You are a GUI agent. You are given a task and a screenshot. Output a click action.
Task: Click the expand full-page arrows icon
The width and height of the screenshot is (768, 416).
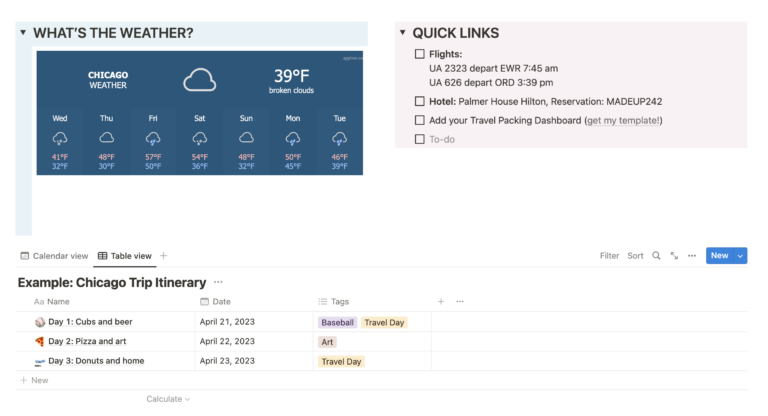tap(674, 255)
